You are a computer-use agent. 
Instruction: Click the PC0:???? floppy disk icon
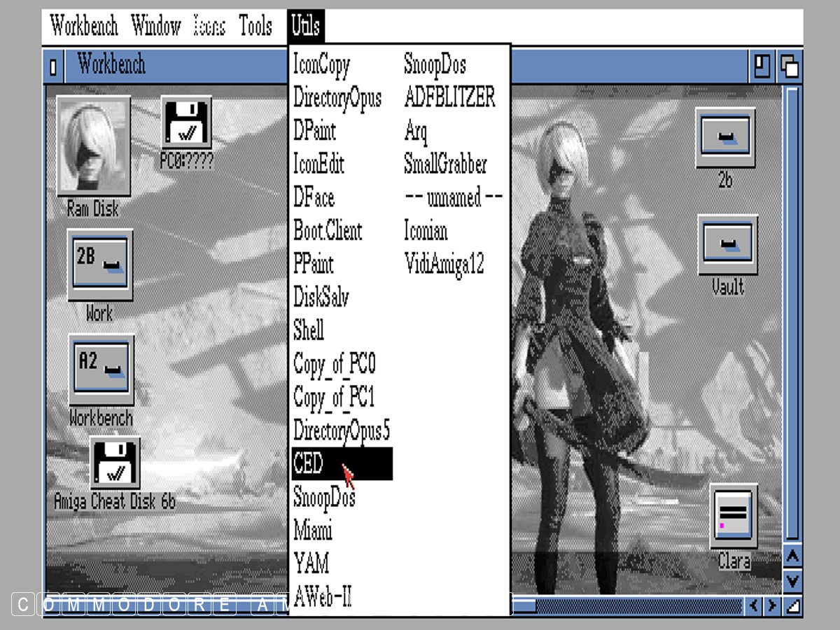pyautogui.click(x=186, y=123)
